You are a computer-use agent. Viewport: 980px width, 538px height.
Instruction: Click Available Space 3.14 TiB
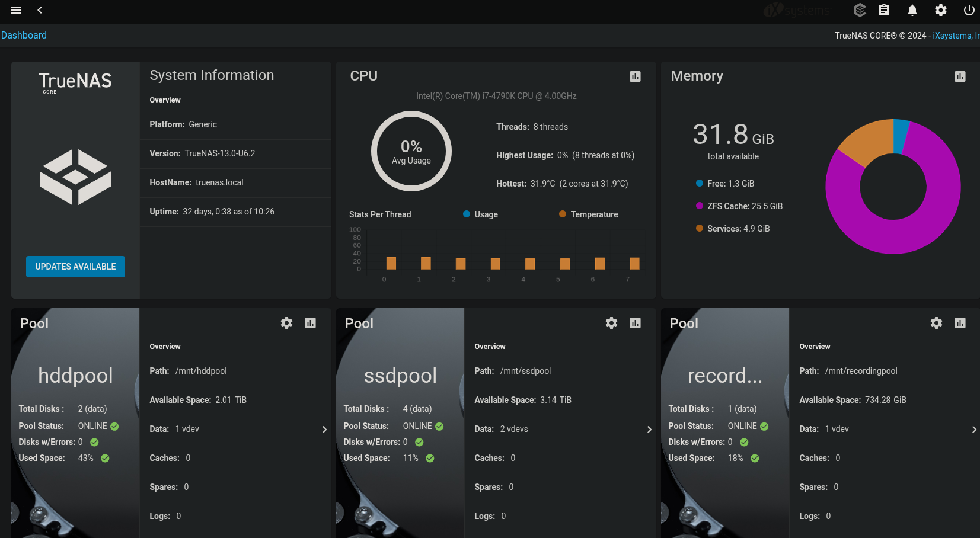click(523, 400)
